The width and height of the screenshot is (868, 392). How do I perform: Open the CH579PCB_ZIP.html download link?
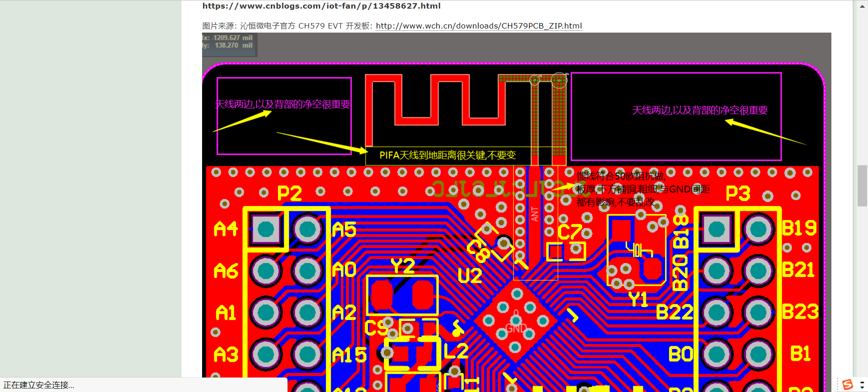(x=479, y=26)
